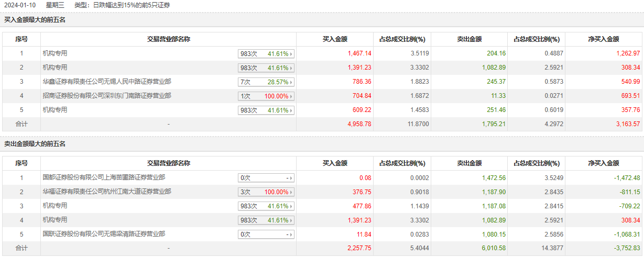This screenshot has height=257, width=644.
Task: Open 华鑫证券 无锡人民中路 branch link
Action: 106,82
